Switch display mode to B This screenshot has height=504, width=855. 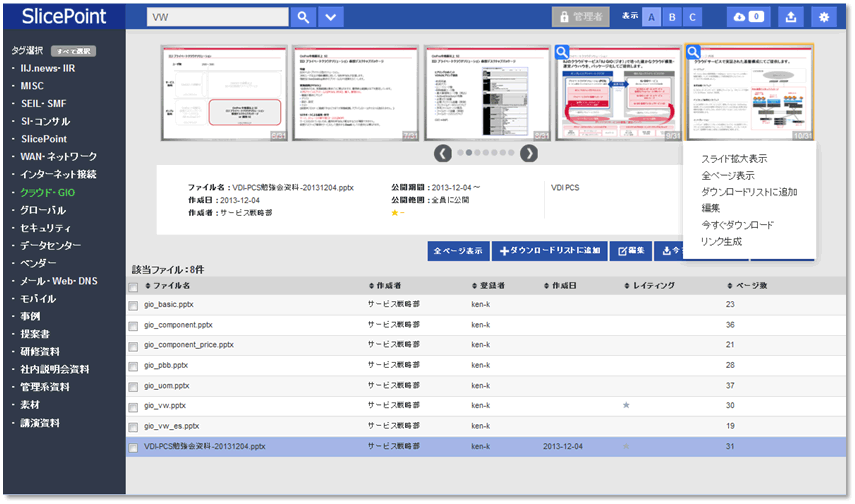point(671,17)
